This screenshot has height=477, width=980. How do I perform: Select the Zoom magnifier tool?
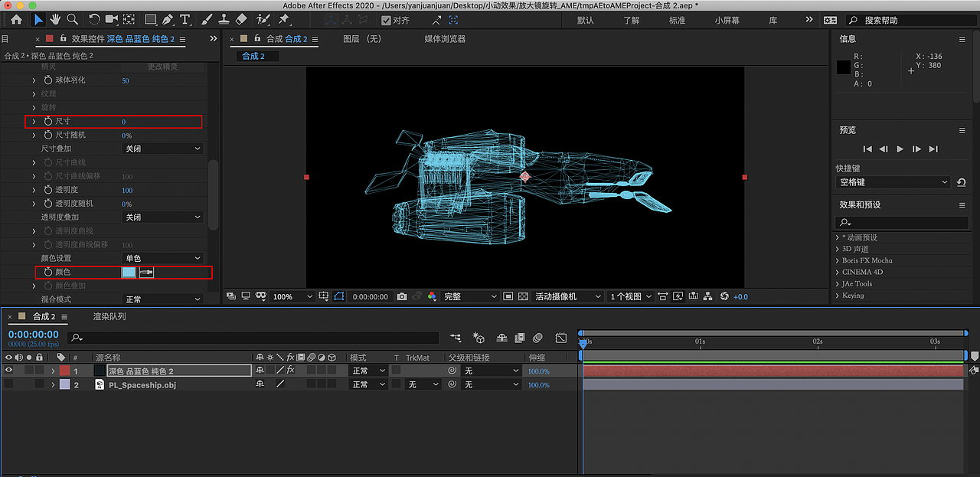pos(73,20)
